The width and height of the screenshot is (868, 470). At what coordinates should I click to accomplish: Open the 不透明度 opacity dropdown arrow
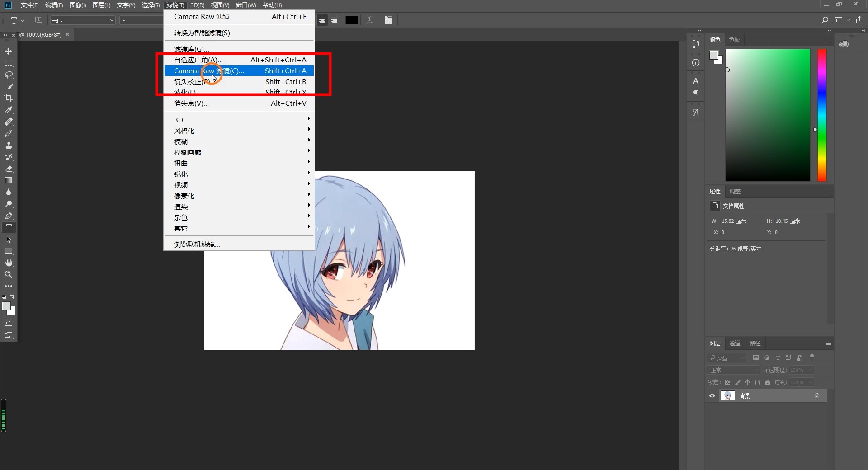810,370
